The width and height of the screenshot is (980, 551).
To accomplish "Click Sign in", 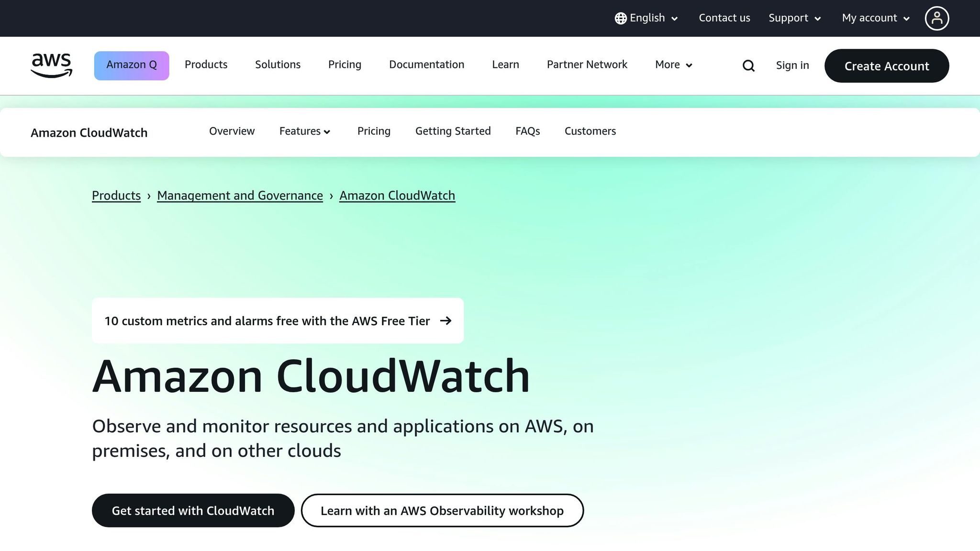I will (792, 66).
